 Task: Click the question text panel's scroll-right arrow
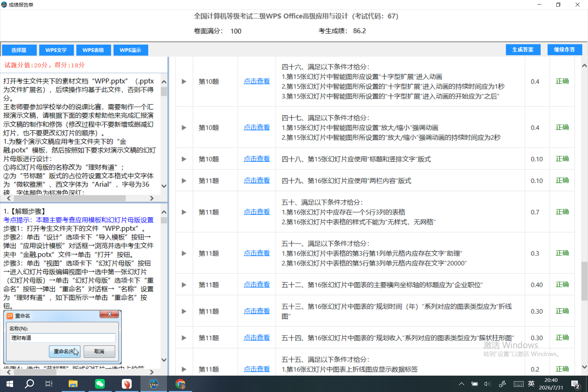(152, 198)
